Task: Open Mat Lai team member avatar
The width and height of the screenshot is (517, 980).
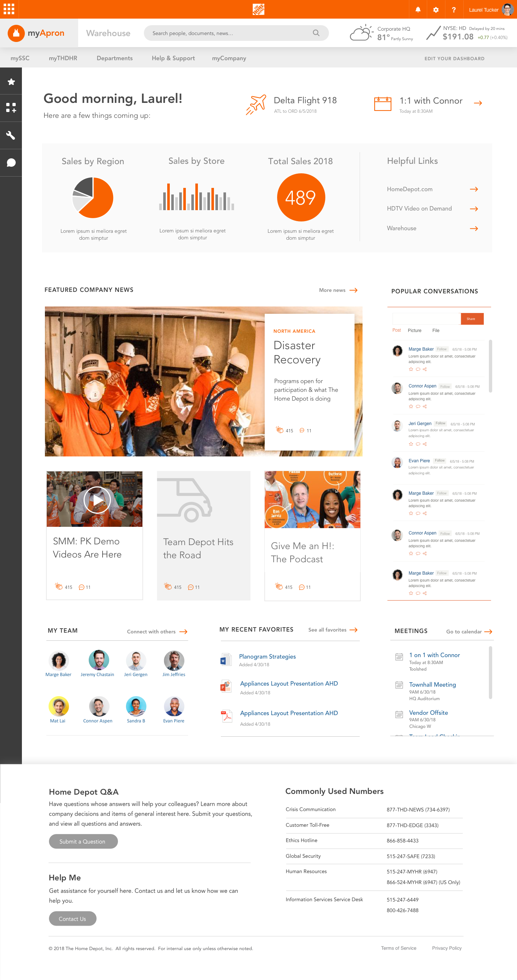Action: tap(59, 706)
